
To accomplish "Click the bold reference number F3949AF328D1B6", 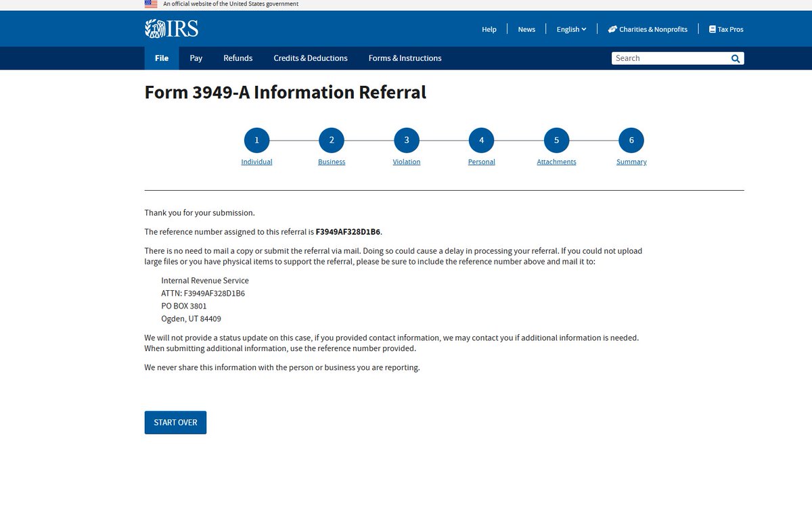I will [348, 231].
